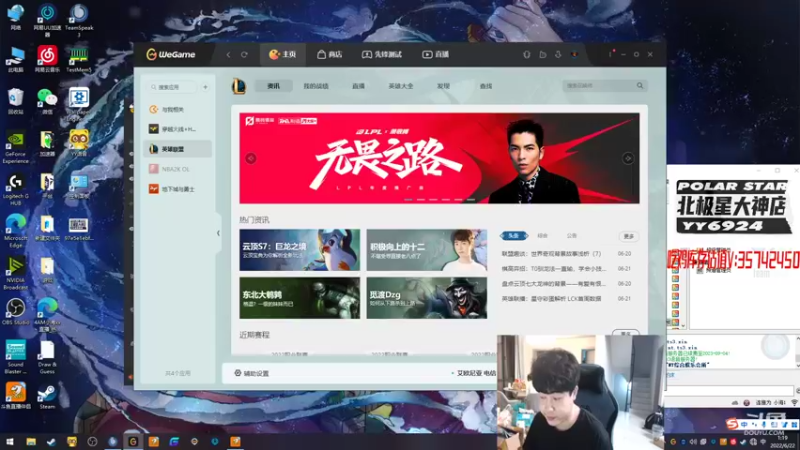800x450 pixels.
Task: Click the 更多 button beside news filters
Action: tap(629, 236)
